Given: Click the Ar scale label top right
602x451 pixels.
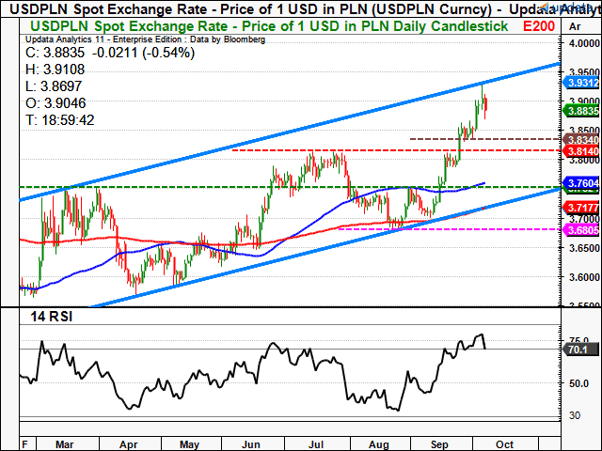Looking at the screenshot, I should 575,26.
